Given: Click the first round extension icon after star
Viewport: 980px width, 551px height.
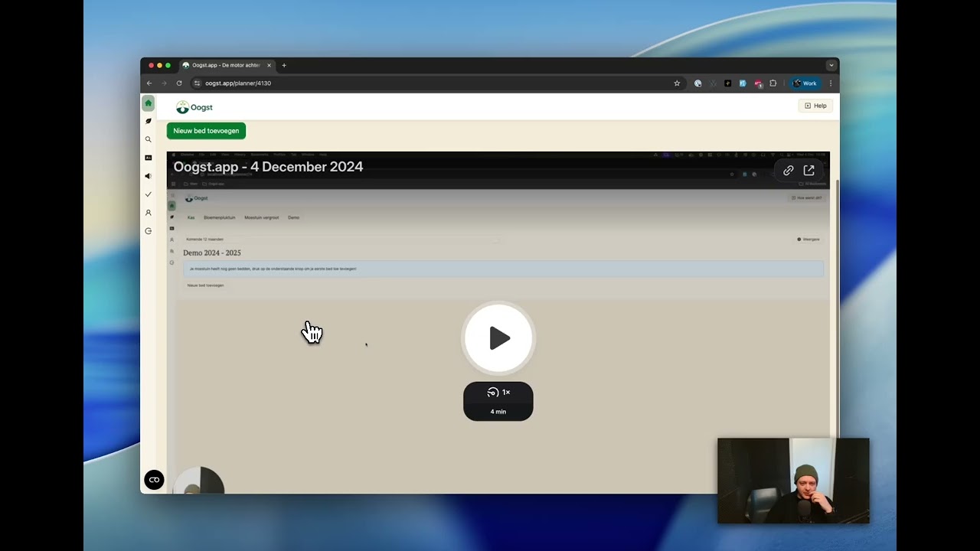Looking at the screenshot, I should point(698,83).
